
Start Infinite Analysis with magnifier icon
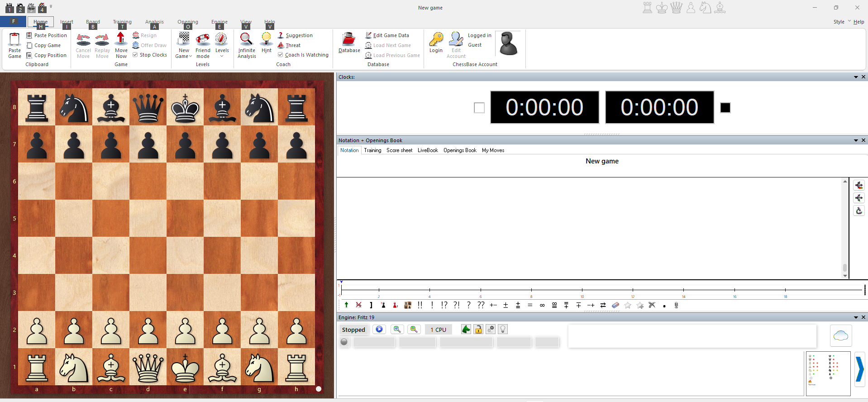pyautogui.click(x=246, y=39)
